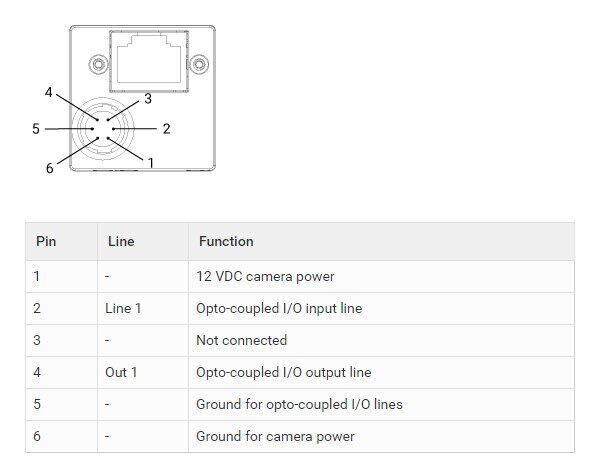The image size is (594, 464).
Task: Click the round 6-pin connector center
Action: 103,129
